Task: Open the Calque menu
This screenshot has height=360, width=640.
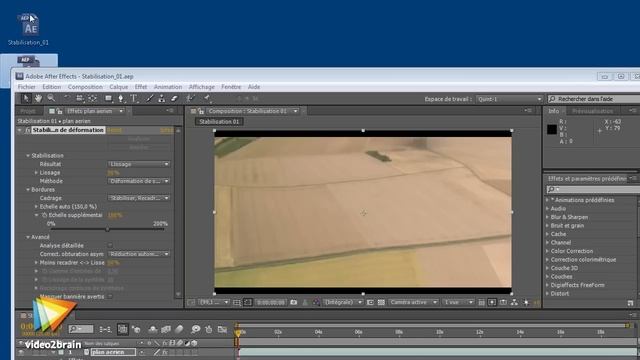Action: [x=118, y=87]
